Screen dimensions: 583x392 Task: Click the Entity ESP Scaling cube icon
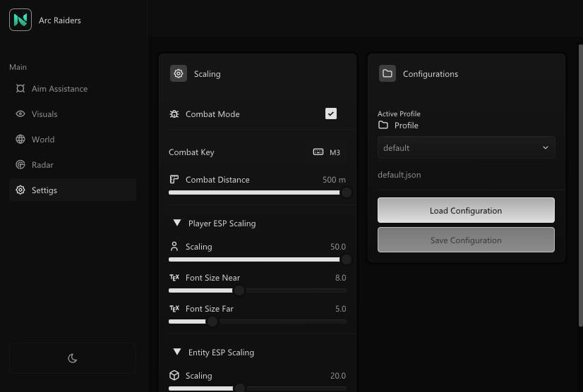pyautogui.click(x=174, y=376)
